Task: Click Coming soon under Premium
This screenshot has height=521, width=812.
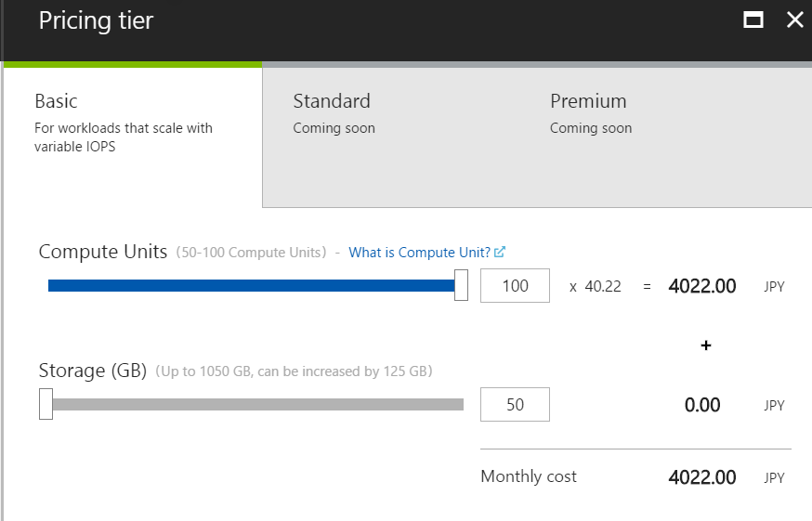Action: point(591,128)
